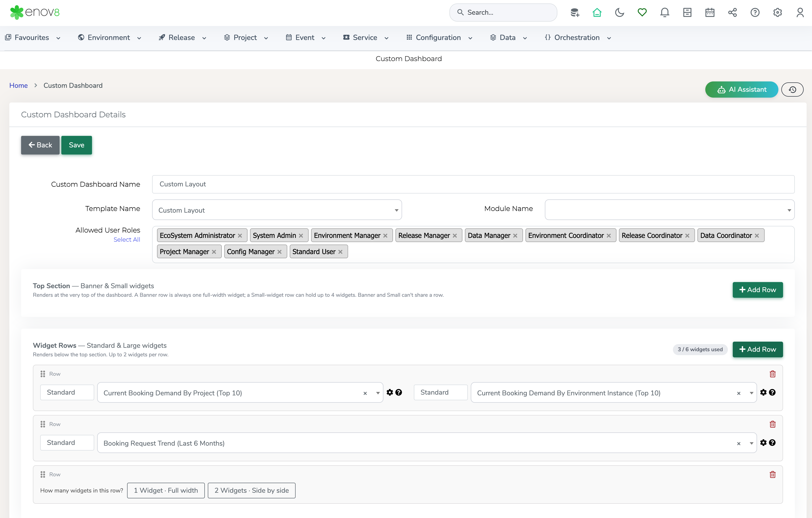Viewport: 812px width, 518px height.
Task: Delete the Booking Request Trend row
Action: (x=773, y=424)
